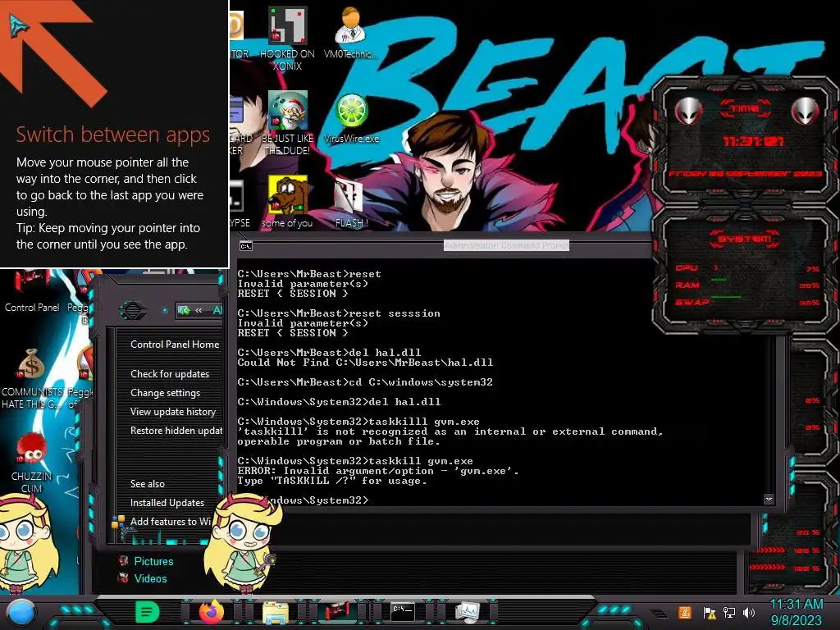This screenshot has height=630, width=840.
Task: Switch to Command Prompt taskbar button
Action: pos(403,612)
